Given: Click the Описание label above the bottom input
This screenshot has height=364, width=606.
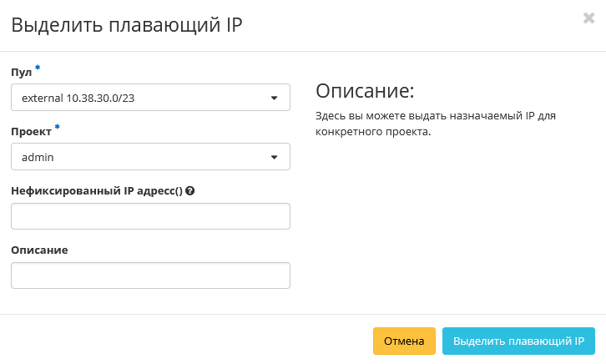Looking at the screenshot, I should (39, 250).
